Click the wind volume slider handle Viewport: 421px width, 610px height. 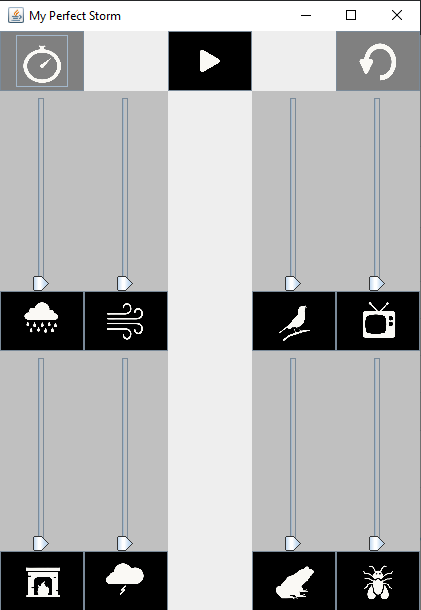click(x=125, y=283)
